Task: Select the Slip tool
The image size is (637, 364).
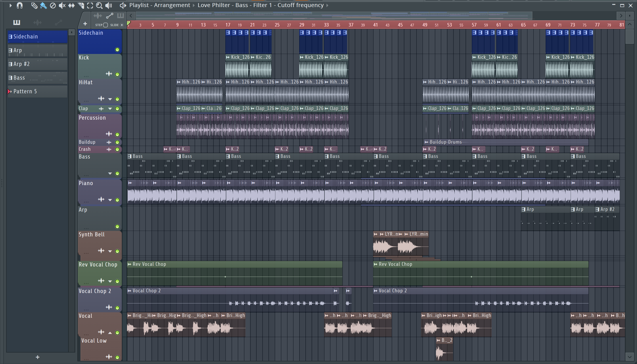Action: [71, 5]
